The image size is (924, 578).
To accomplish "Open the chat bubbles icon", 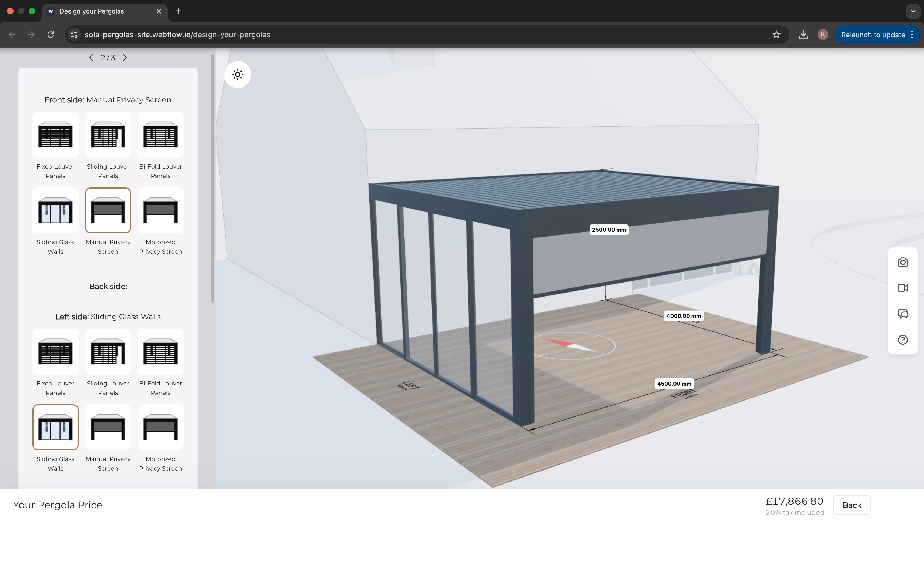I will tap(903, 314).
